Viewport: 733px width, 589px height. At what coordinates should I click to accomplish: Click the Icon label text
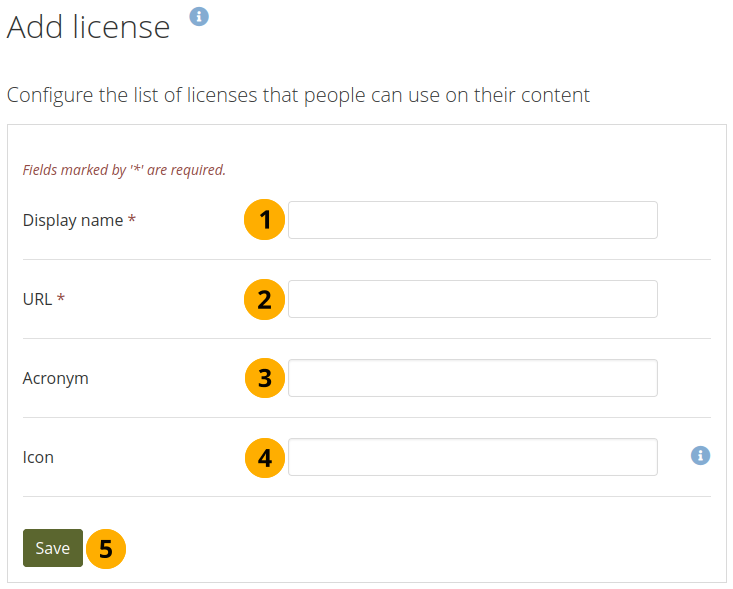pos(38,457)
